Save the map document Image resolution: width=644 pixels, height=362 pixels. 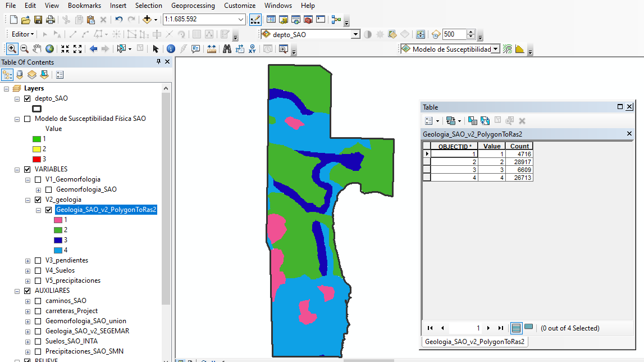(x=38, y=19)
